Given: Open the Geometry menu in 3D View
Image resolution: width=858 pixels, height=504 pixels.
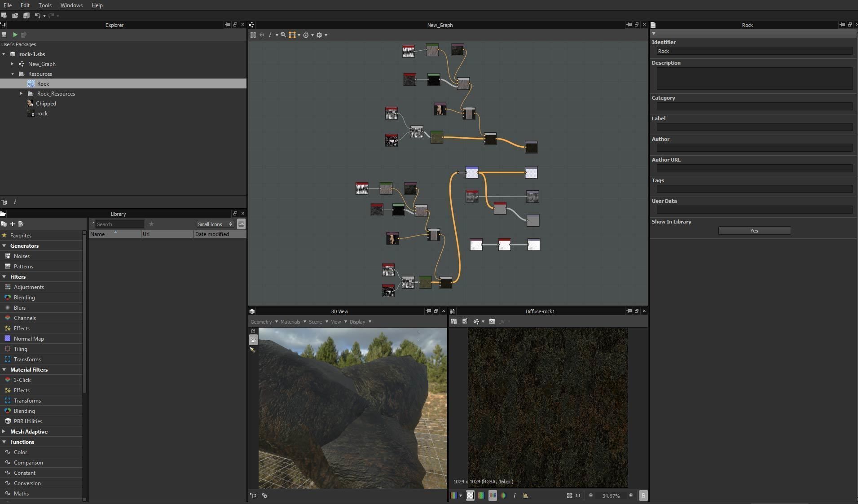Looking at the screenshot, I should 264,322.
